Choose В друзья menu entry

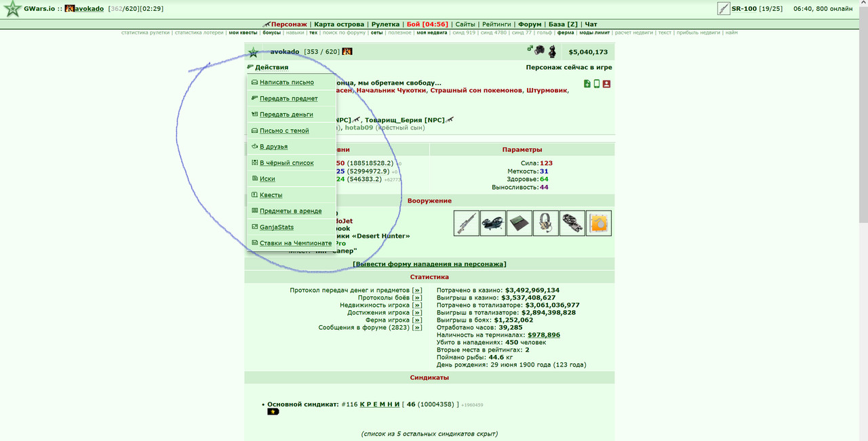pyautogui.click(x=273, y=147)
